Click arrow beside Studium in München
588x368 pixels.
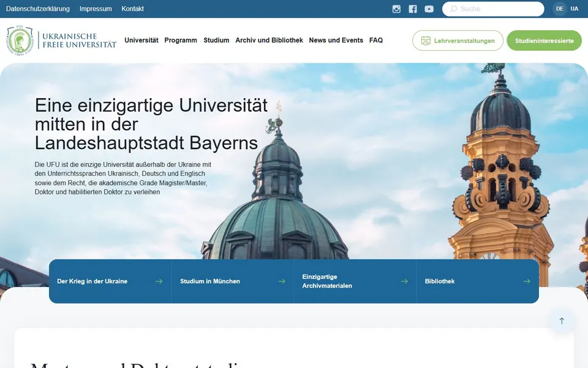coord(282,282)
